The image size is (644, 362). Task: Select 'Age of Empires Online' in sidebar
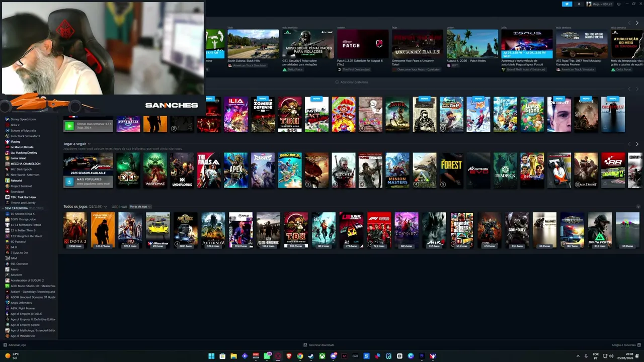pyautogui.click(x=25, y=325)
